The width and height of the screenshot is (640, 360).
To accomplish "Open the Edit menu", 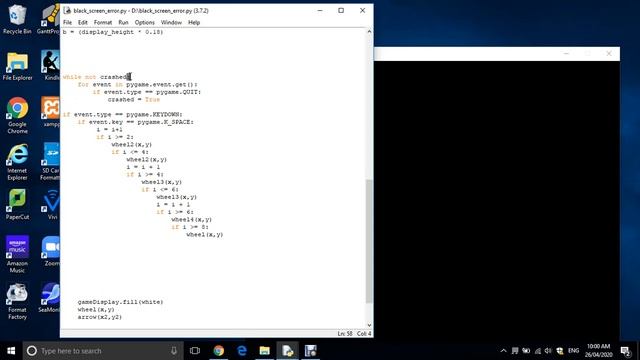I will pos(82,22).
